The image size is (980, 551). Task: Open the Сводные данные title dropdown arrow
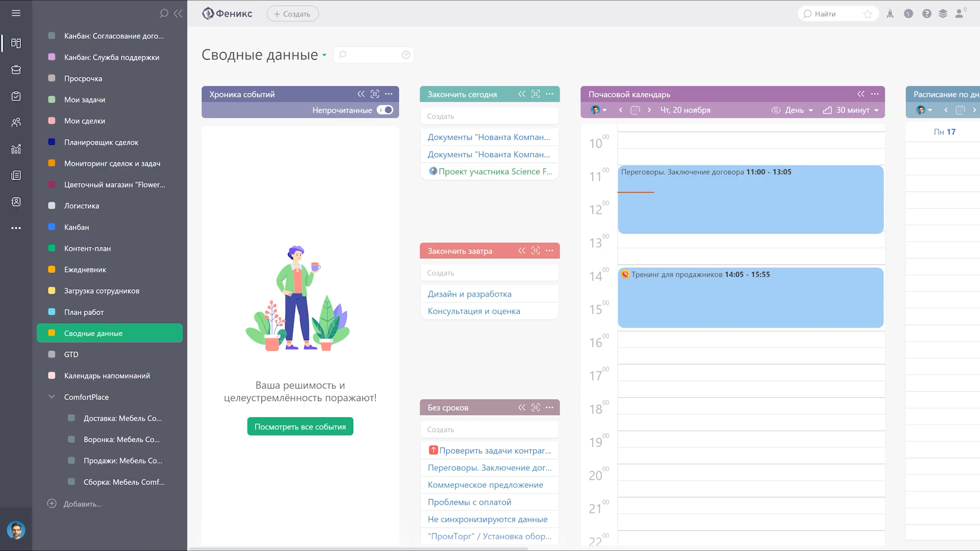coord(325,55)
